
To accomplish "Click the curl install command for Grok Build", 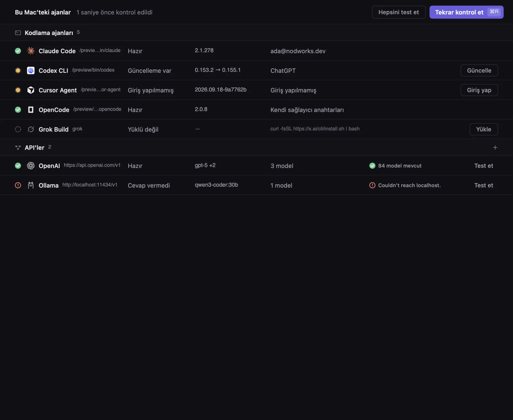I will tap(315, 129).
